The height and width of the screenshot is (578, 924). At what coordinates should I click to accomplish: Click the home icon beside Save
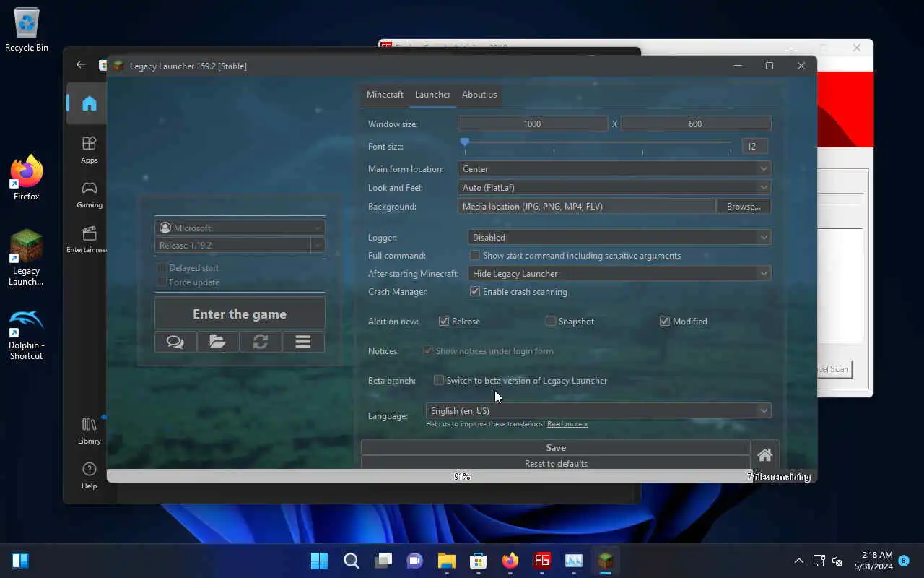click(x=765, y=455)
